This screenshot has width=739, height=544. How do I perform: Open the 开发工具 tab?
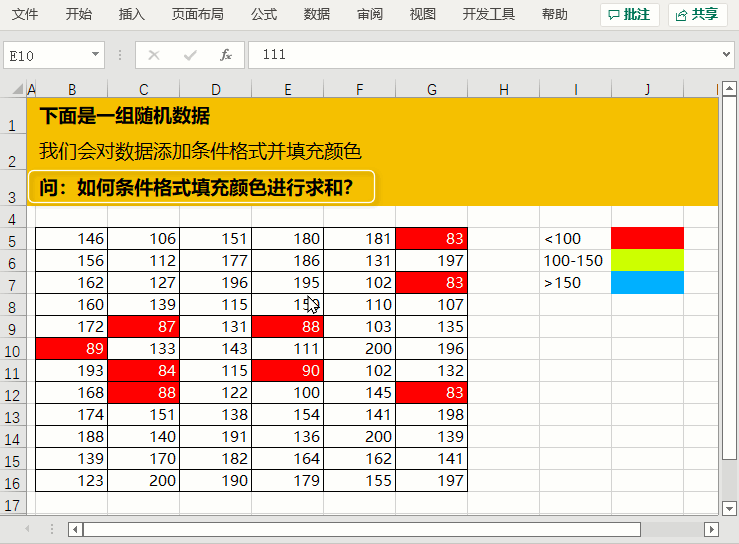[489, 15]
